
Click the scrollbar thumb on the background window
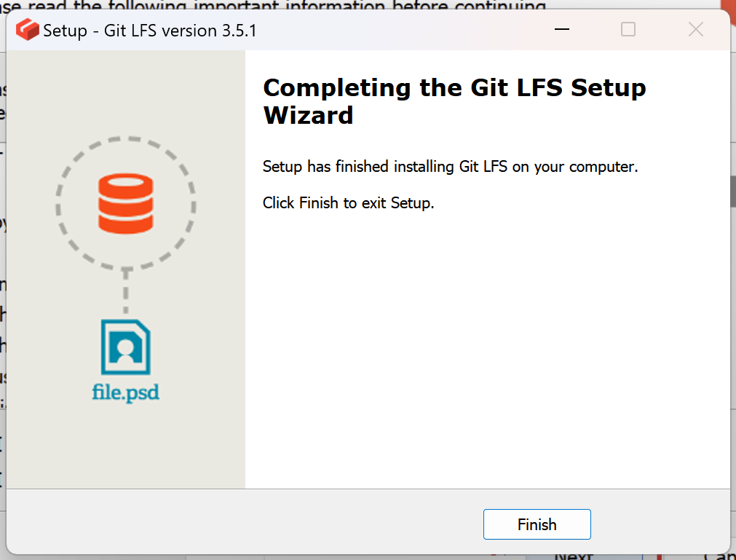pyautogui.click(x=731, y=192)
